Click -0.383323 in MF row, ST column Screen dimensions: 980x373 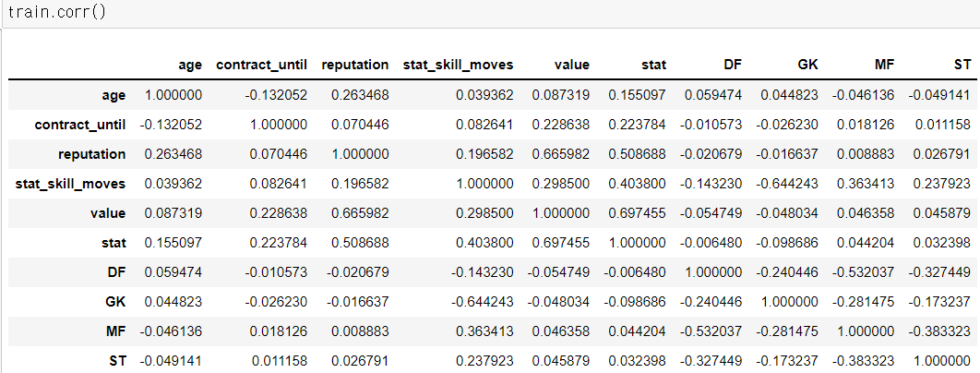(x=940, y=331)
